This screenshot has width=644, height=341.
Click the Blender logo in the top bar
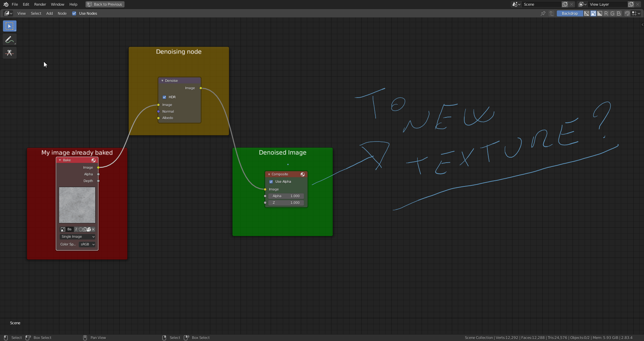[5, 4]
